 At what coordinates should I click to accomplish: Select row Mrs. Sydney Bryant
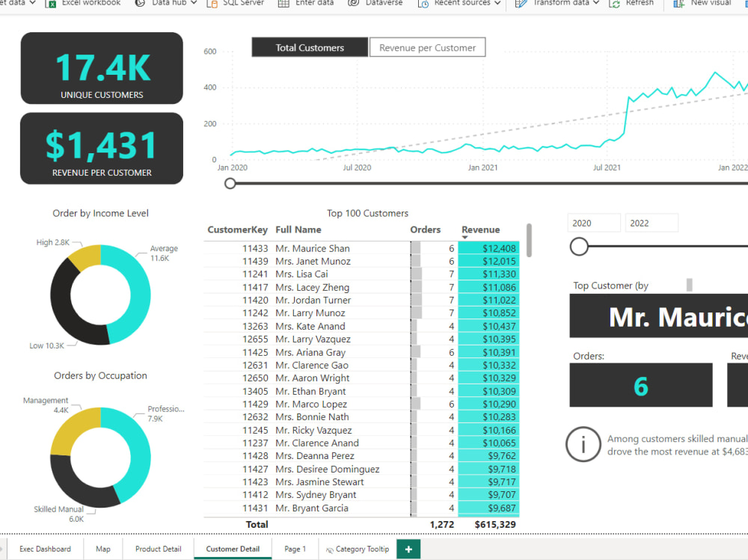(x=361, y=495)
